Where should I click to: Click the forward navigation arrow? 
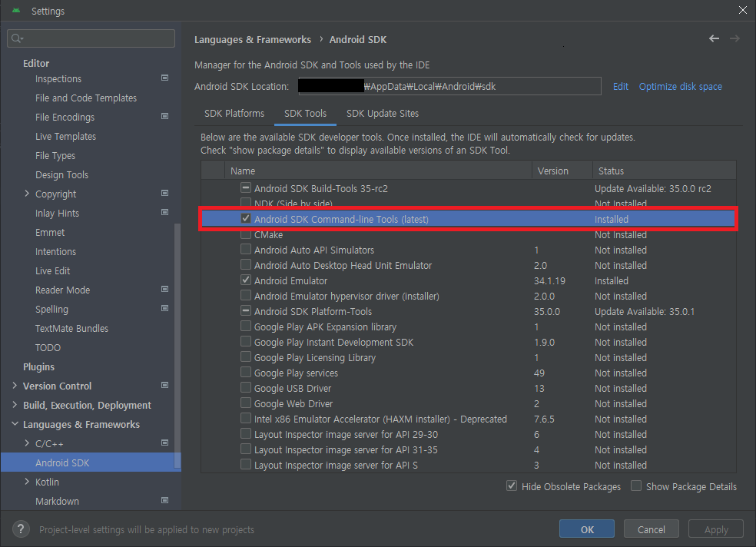click(x=734, y=38)
